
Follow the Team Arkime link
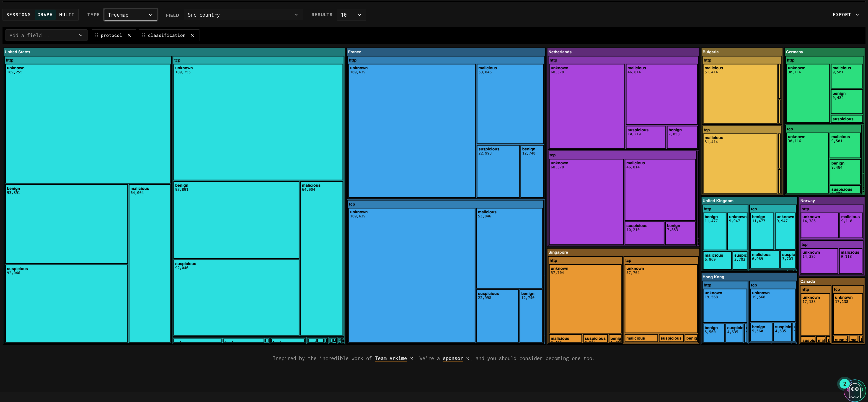click(x=390, y=358)
